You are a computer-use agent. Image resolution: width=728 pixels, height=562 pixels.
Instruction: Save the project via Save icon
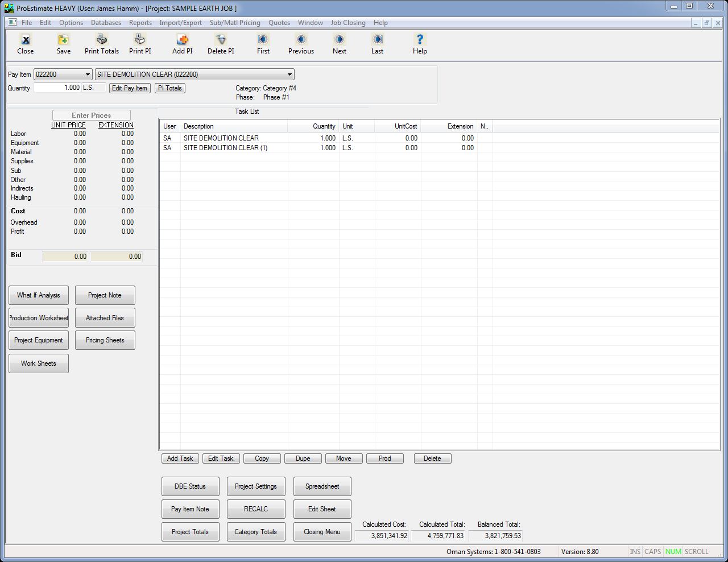pos(63,40)
